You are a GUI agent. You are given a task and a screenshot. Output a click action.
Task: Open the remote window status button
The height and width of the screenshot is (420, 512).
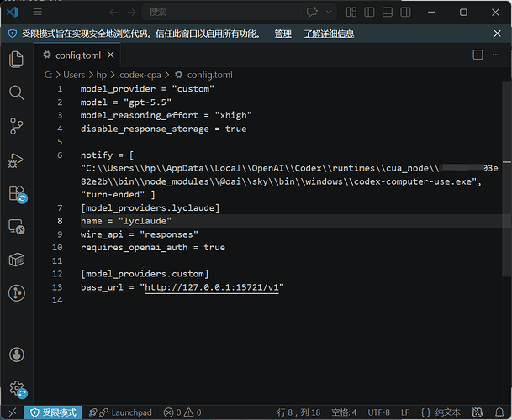pos(13,412)
